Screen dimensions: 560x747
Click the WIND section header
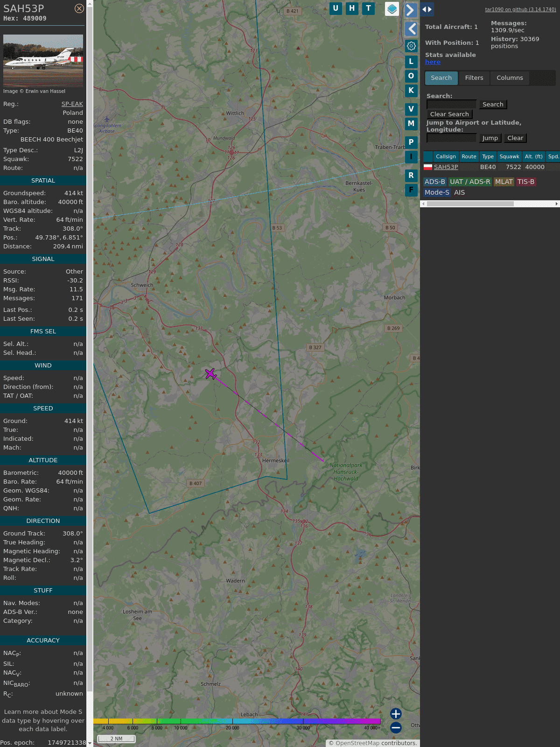tap(43, 366)
